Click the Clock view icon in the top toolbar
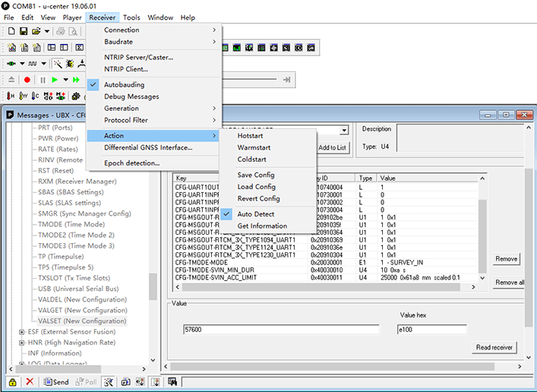Viewport: 537px width, 392px height. point(299,48)
